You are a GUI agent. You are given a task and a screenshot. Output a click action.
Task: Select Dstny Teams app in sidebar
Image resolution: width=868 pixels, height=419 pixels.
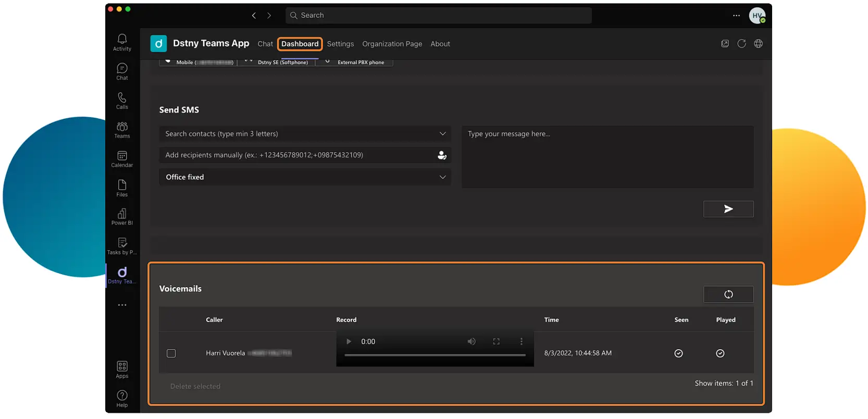pos(122,275)
